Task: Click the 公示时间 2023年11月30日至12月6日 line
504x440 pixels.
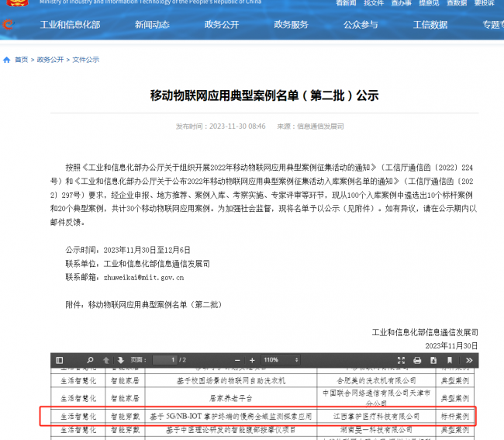Action: [x=128, y=250]
